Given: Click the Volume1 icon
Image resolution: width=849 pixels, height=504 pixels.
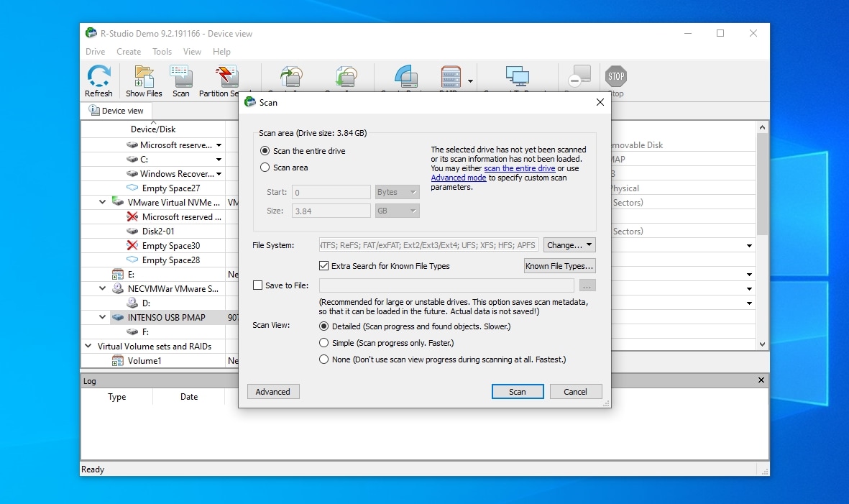Looking at the screenshot, I should (x=117, y=360).
